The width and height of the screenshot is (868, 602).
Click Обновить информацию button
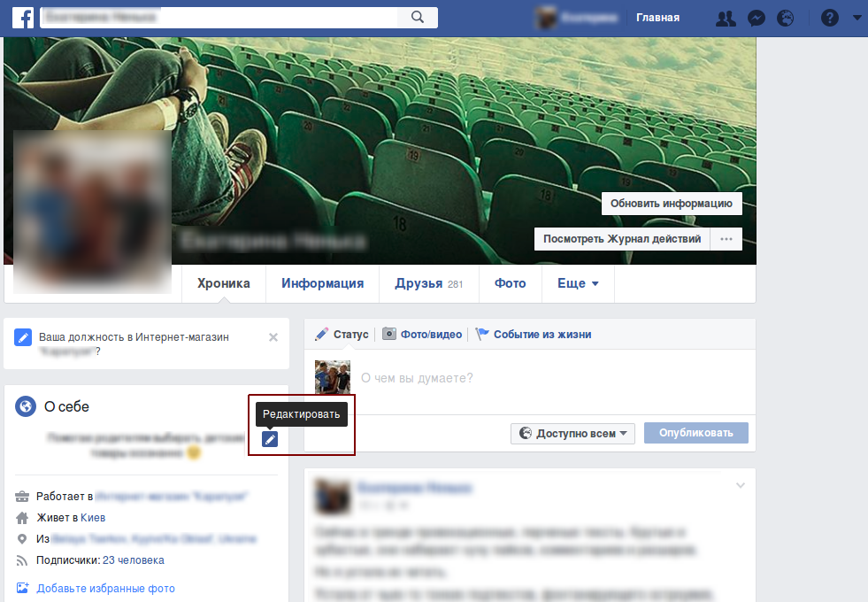(x=672, y=204)
